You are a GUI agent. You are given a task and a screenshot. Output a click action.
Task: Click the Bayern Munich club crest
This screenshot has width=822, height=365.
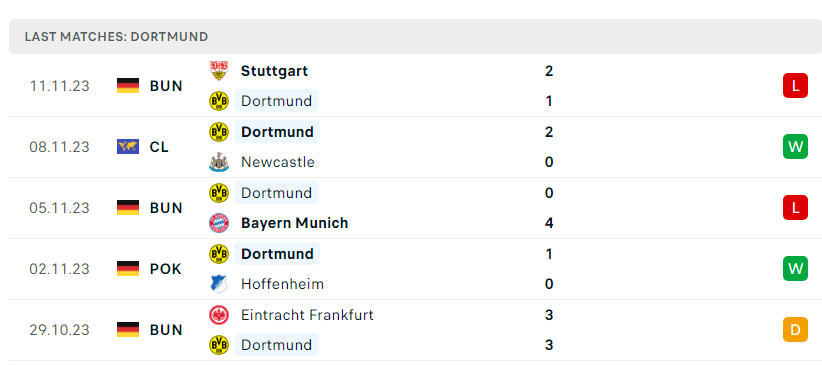(x=219, y=223)
